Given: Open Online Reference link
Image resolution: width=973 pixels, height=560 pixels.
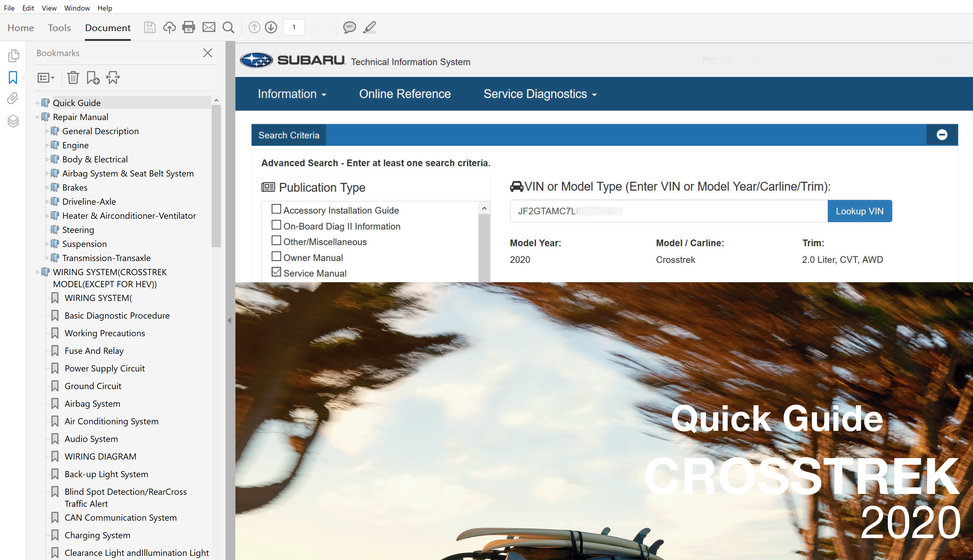Looking at the screenshot, I should [405, 94].
